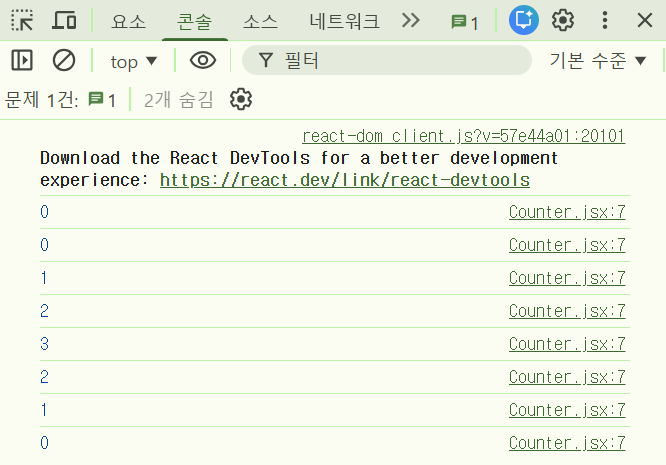Viewport: 666px width, 465px height.
Task: Open the AI assistance panel icon
Action: coord(524,20)
